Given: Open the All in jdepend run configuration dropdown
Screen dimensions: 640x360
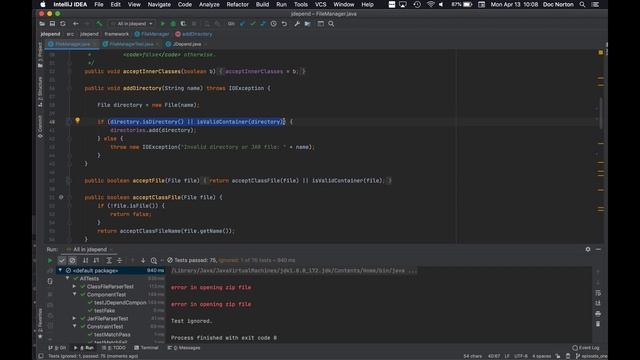Looking at the screenshot, I should point(132,24).
